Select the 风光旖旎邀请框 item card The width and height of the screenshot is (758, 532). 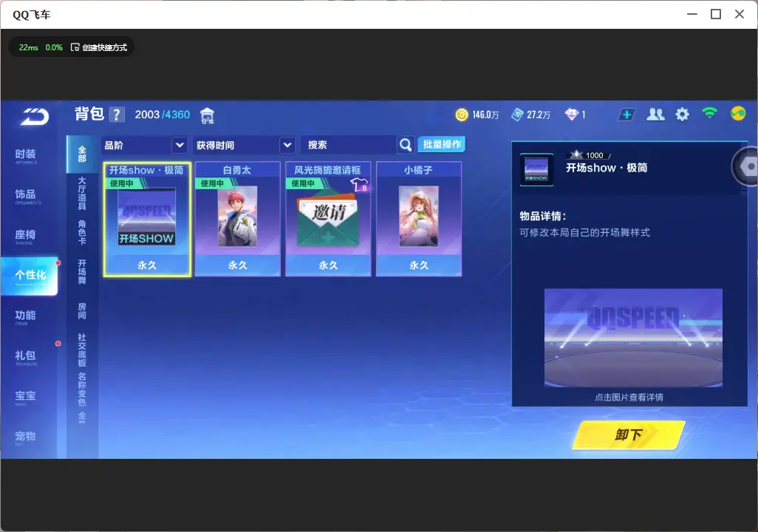328,219
